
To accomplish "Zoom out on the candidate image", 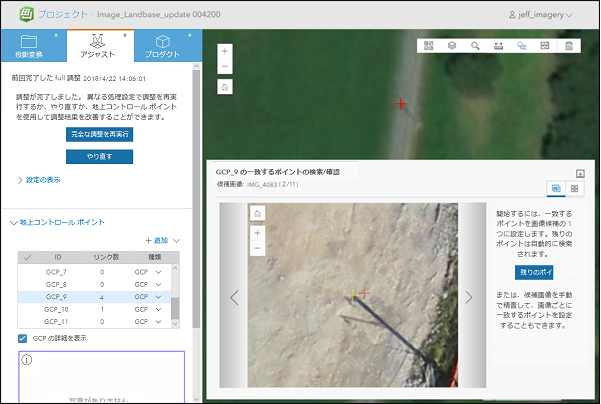I will click(258, 248).
